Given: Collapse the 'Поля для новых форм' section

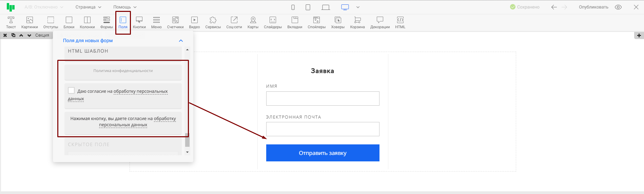Looking at the screenshot, I should [181, 41].
